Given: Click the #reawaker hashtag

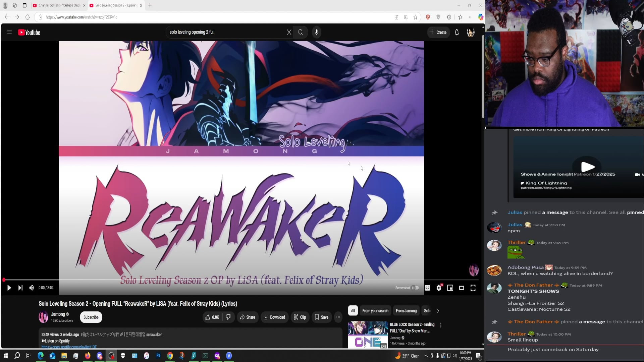Looking at the screenshot, I should pos(154,335).
